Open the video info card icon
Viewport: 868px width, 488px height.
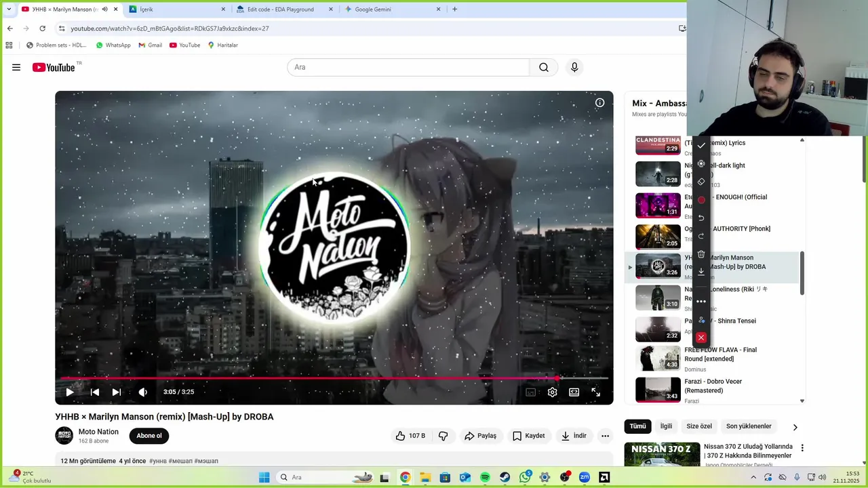[x=600, y=103]
